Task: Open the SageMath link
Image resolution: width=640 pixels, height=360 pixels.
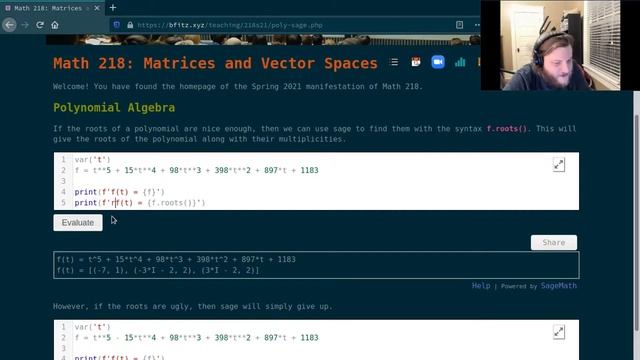Action: pyautogui.click(x=559, y=286)
